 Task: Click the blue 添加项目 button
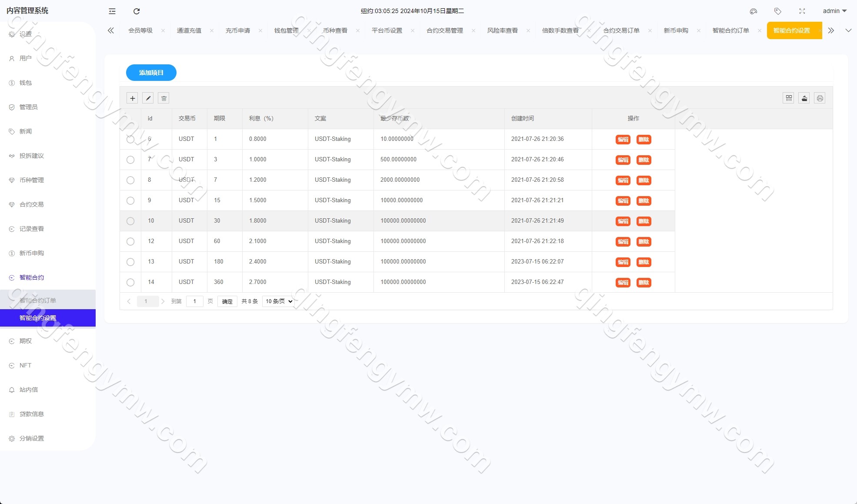[151, 73]
